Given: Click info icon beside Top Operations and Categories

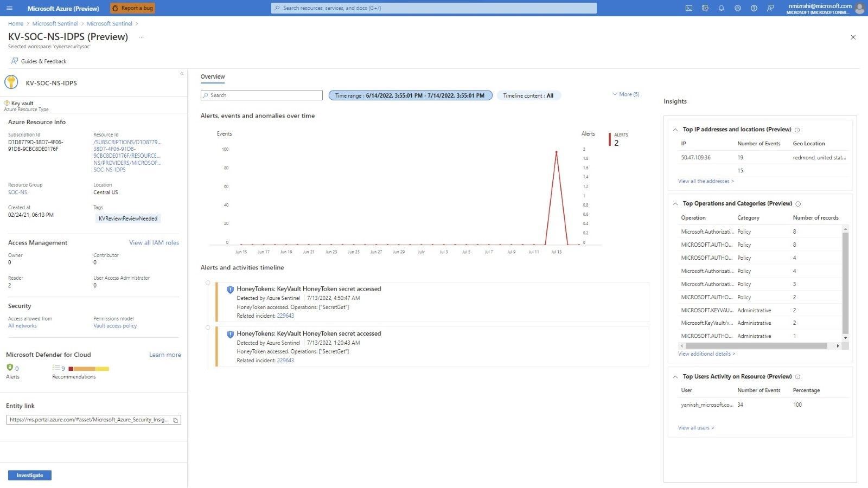Looking at the screenshot, I should click(x=798, y=204).
